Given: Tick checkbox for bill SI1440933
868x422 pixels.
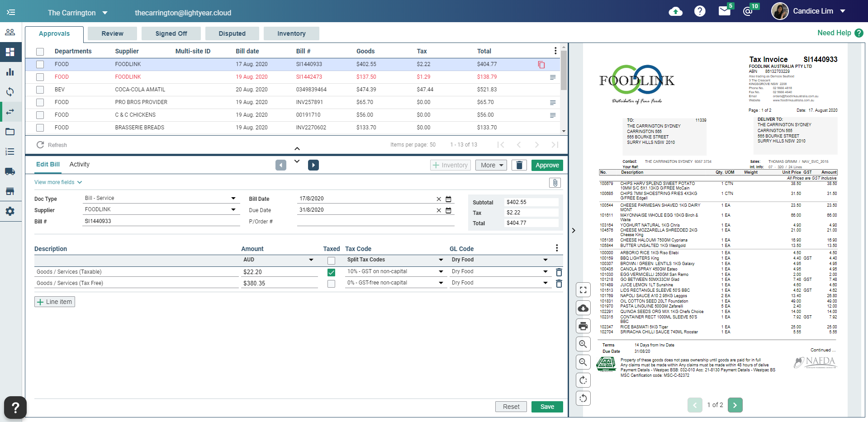Looking at the screenshot, I should coord(40,65).
